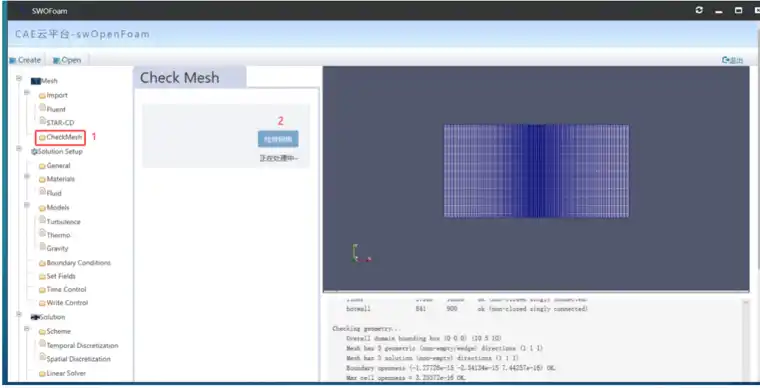Open the Set Fields folder icon

pos(42,277)
